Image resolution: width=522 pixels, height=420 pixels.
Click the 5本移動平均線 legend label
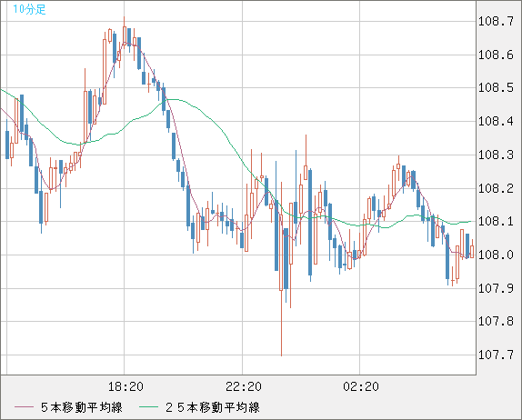(x=82, y=407)
